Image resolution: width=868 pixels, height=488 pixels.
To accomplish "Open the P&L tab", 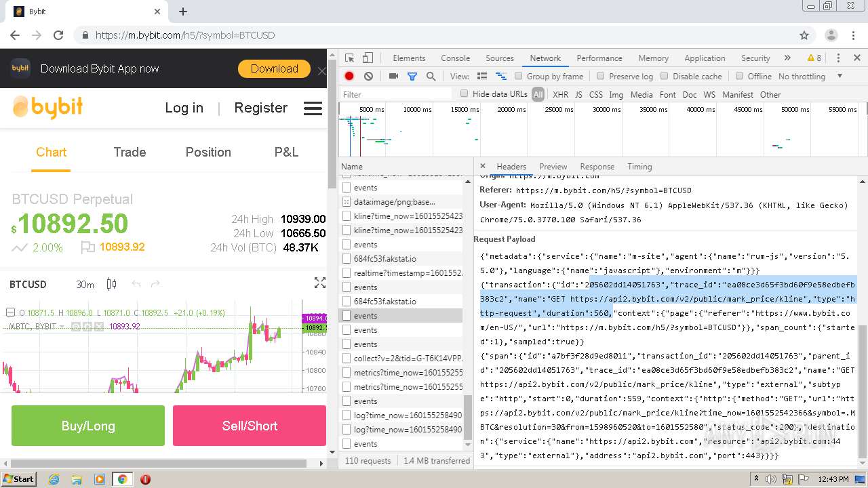I will click(286, 152).
